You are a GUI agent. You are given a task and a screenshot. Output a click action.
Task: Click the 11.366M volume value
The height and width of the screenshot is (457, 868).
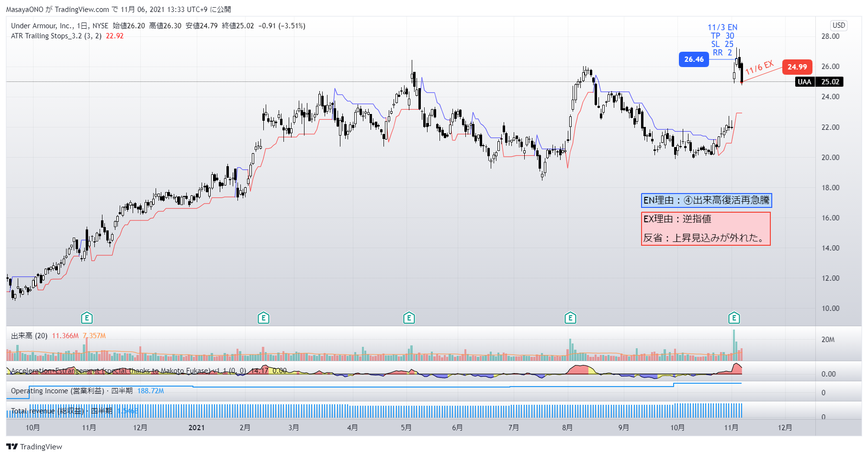click(x=65, y=336)
